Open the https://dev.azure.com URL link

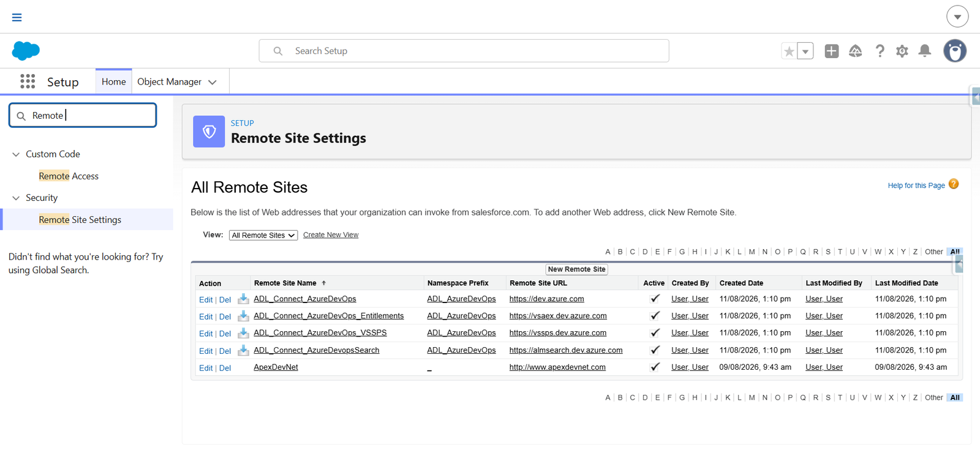(547, 299)
